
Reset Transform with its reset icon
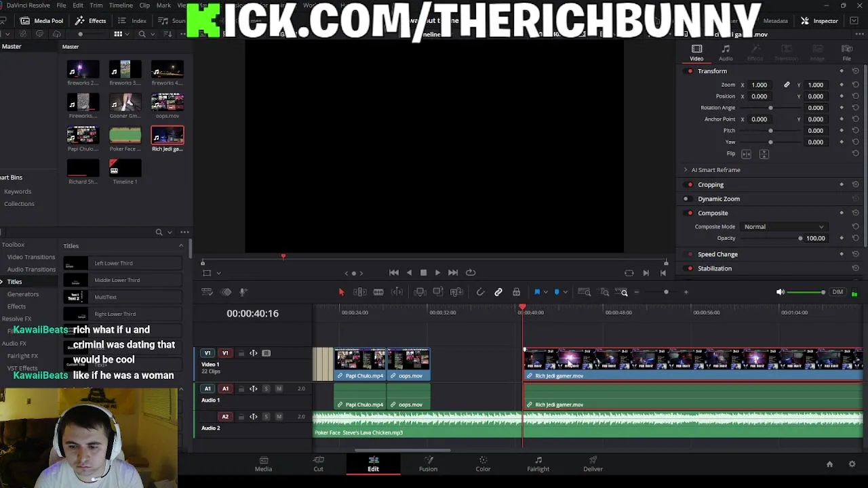pos(855,71)
